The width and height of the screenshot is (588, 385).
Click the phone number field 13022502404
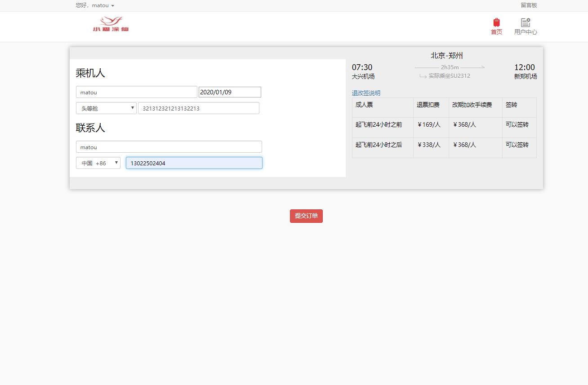point(194,163)
